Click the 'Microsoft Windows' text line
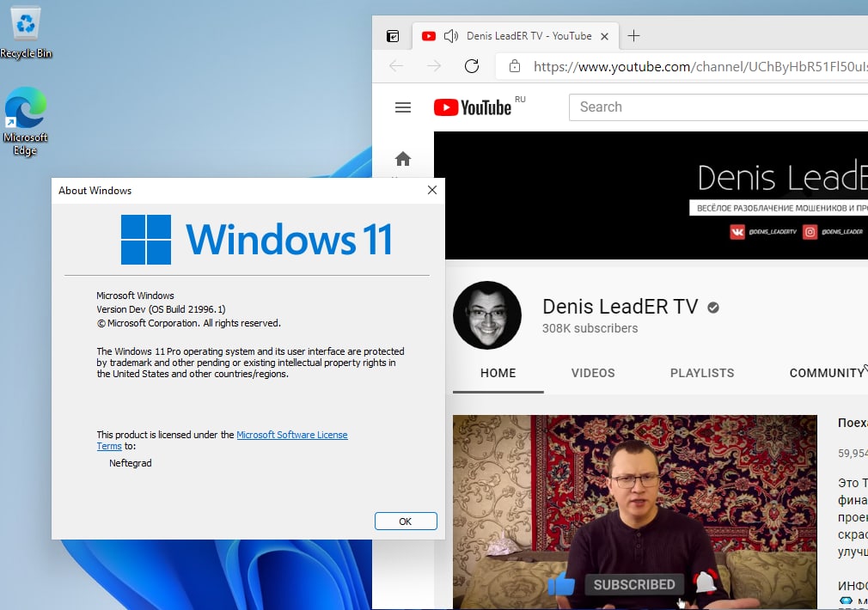Viewport: 868px width, 610px height. click(135, 296)
